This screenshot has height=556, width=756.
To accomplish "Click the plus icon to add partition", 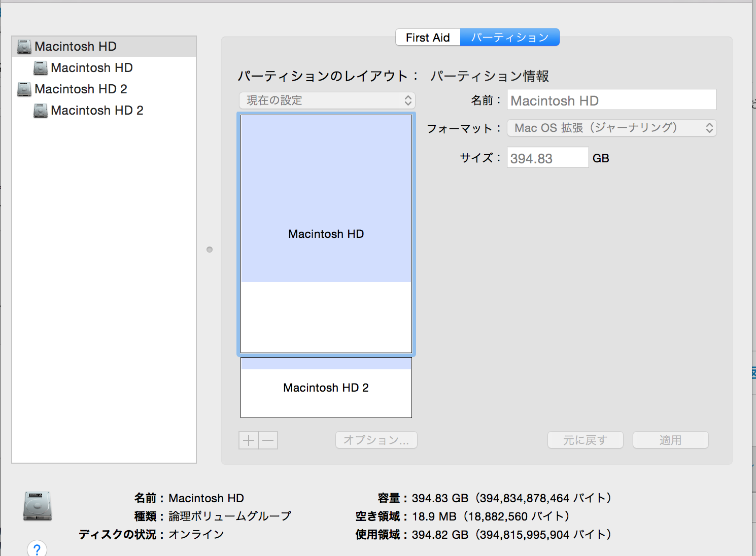I will tap(249, 440).
